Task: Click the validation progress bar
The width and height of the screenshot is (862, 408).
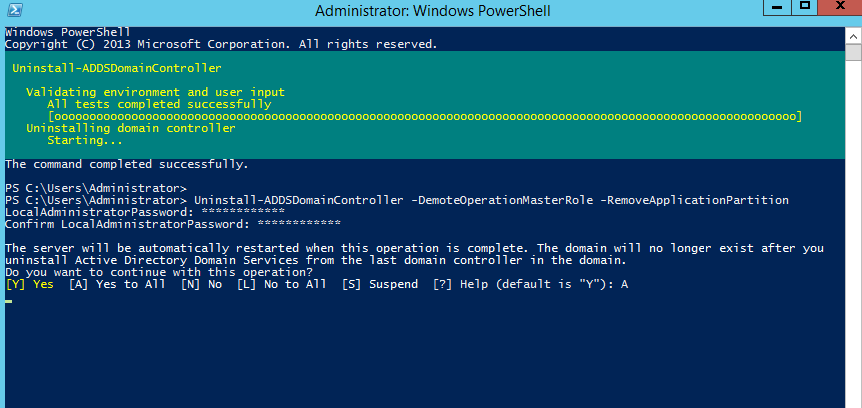Action: [x=425, y=117]
